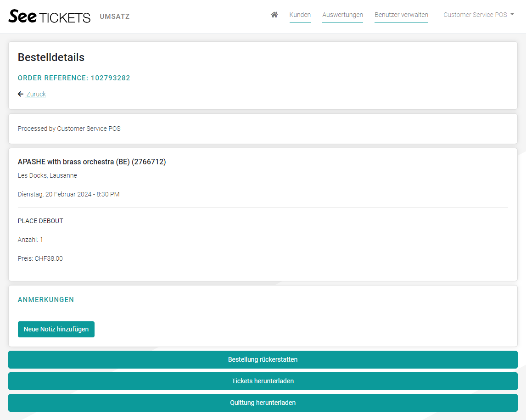Go to the home page icon
Viewport: 526px width, 420px height.
click(x=274, y=15)
